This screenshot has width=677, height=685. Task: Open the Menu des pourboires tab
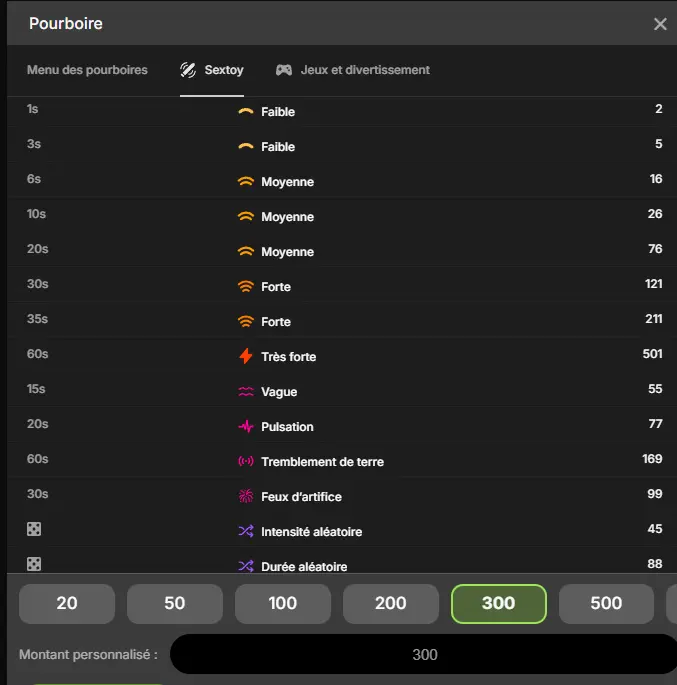[87, 70]
